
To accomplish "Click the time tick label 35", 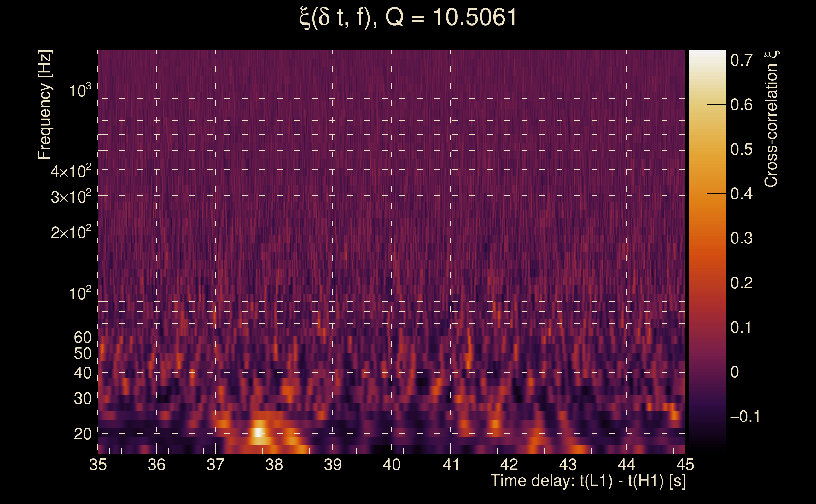I will click(x=98, y=465).
